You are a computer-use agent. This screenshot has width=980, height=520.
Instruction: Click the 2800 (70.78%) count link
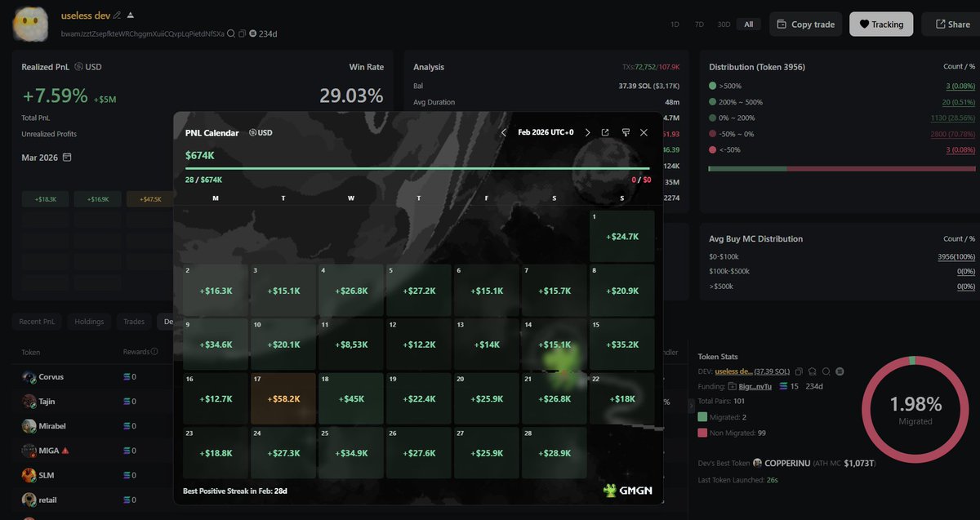[x=954, y=134]
